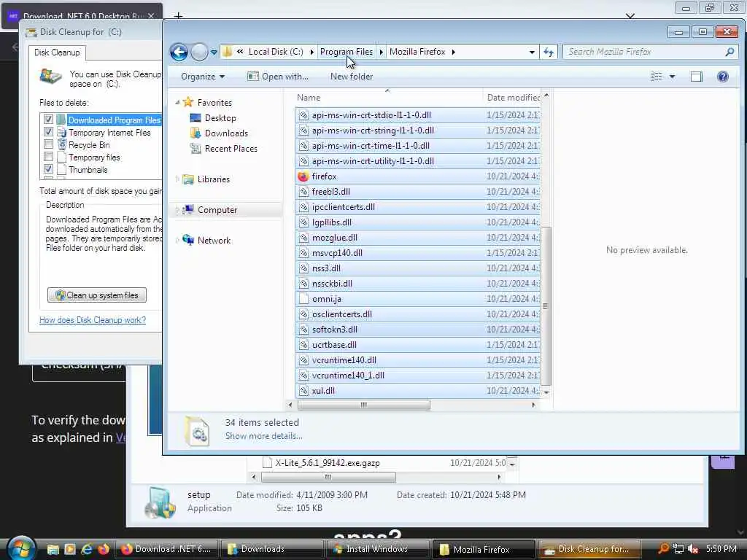Viewport: 747px width, 560px height.
Task: Click the Forward arrow in Explorer window
Action: click(x=199, y=52)
